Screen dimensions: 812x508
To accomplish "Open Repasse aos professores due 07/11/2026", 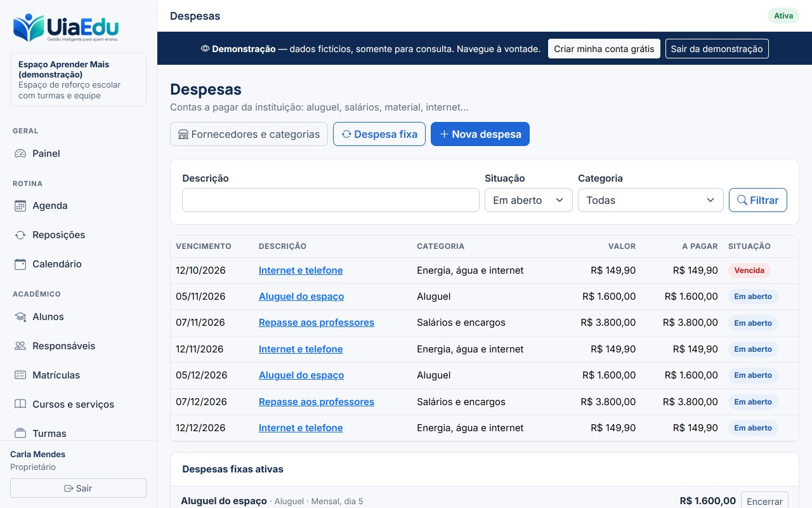I will click(317, 323).
